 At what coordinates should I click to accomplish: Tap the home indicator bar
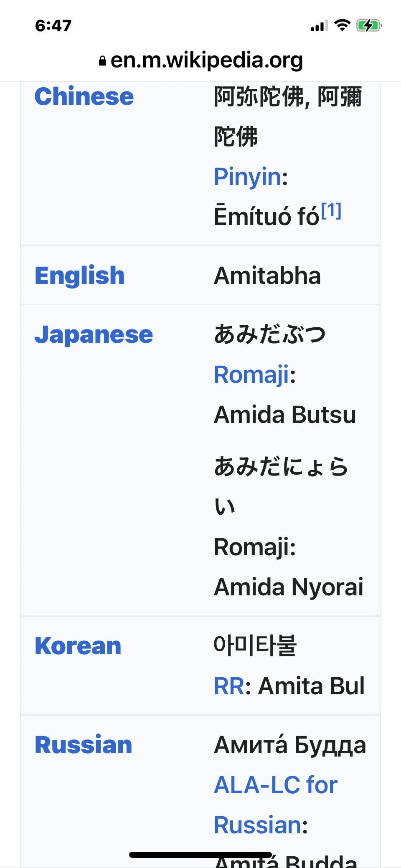200,855
